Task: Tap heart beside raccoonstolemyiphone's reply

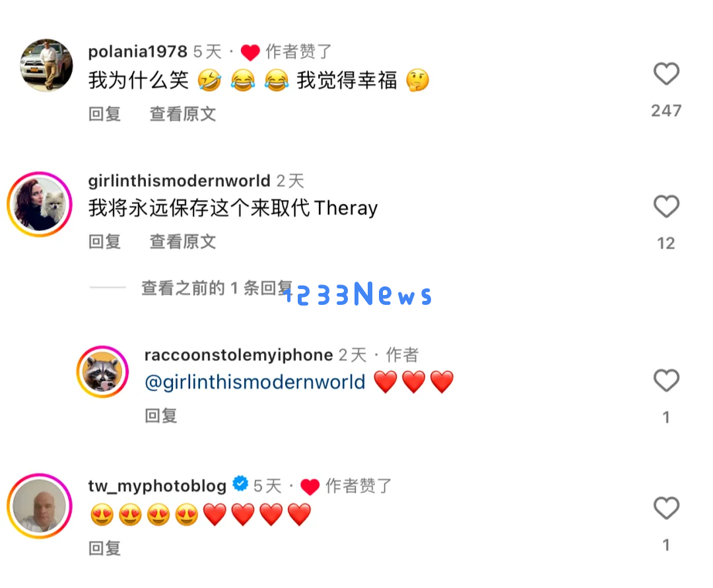Action: (x=666, y=380)
